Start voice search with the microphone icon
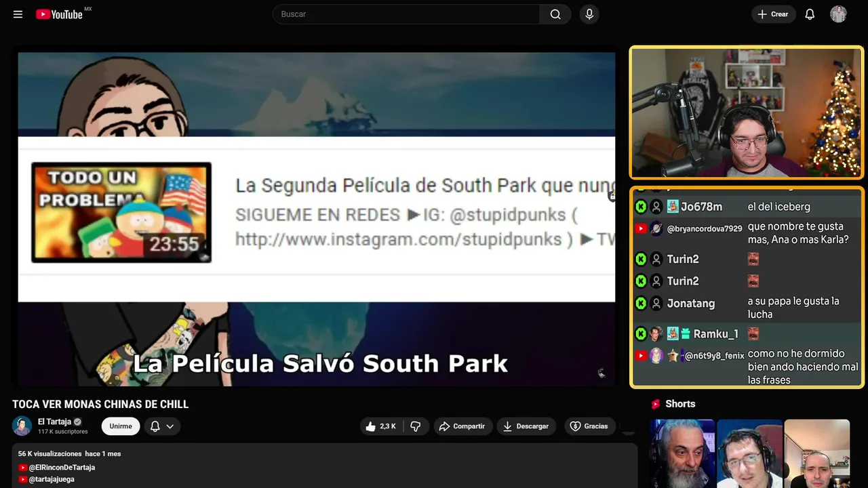 (x=589, y=14)
